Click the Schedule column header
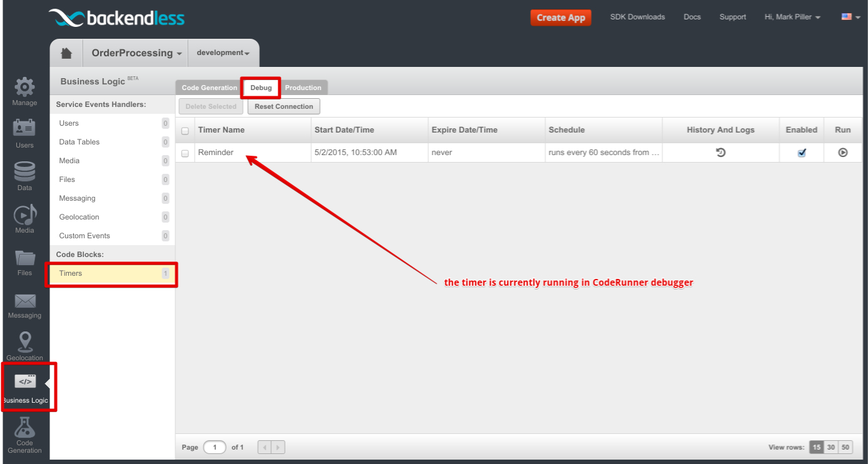This screenshot has height=464, width=868. (x=603, y=130)
